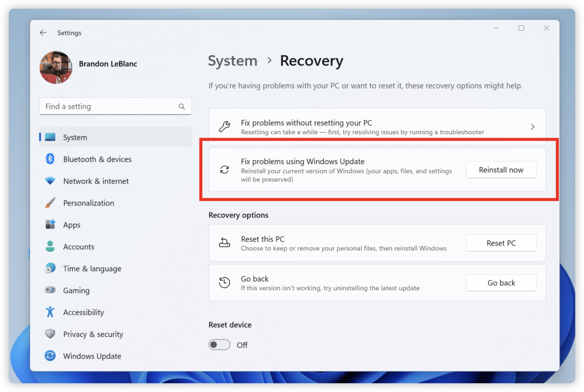This screenshot has width=584, height=392.
Task: Navigate to Accounts settings
Action: tap(79, 247)
